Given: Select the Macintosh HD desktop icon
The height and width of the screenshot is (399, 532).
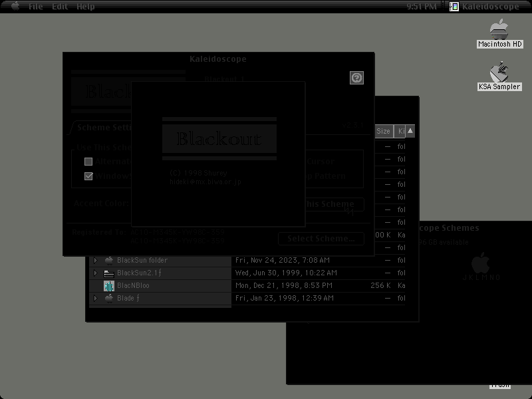Looking at the screenshot, I should coord(499,34).
